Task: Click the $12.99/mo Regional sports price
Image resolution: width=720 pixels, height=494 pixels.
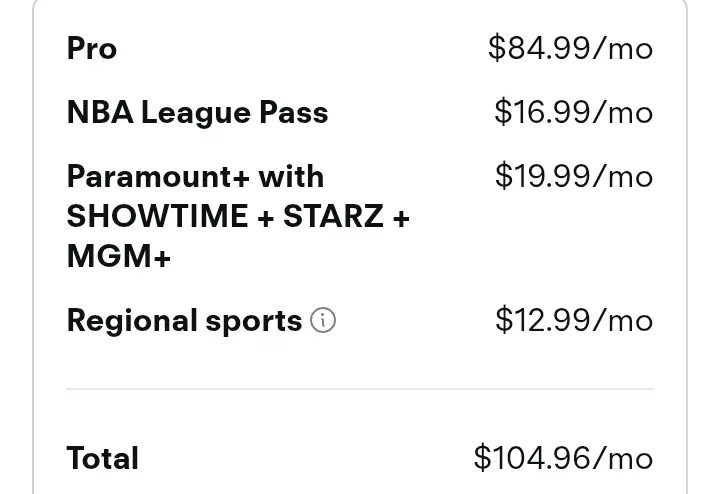Action: [x=574, y=320]
